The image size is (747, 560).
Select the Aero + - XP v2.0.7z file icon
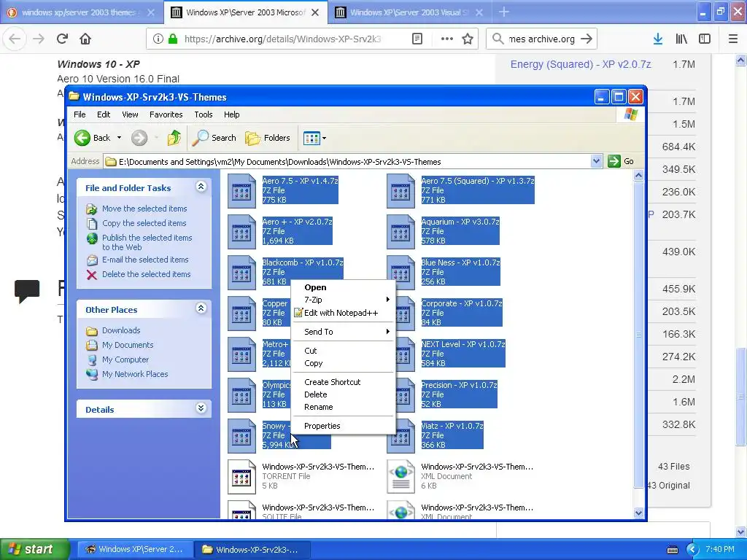pyautogui.click(x=241, y=231)
